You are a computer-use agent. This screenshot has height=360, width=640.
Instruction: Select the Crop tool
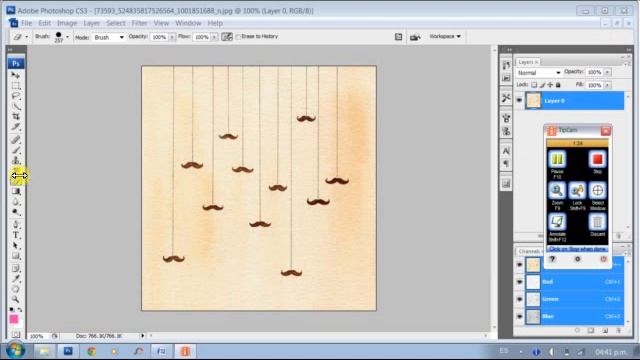point(16,117)
